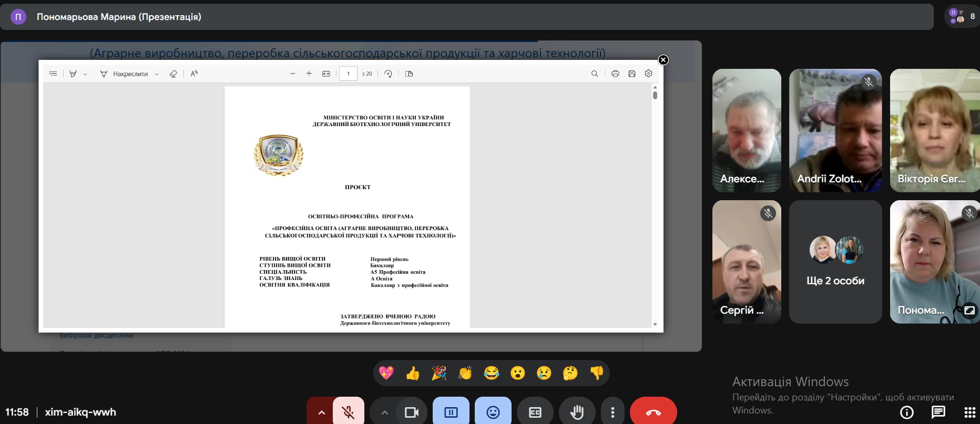Search within the PDF document

[595, 74]
